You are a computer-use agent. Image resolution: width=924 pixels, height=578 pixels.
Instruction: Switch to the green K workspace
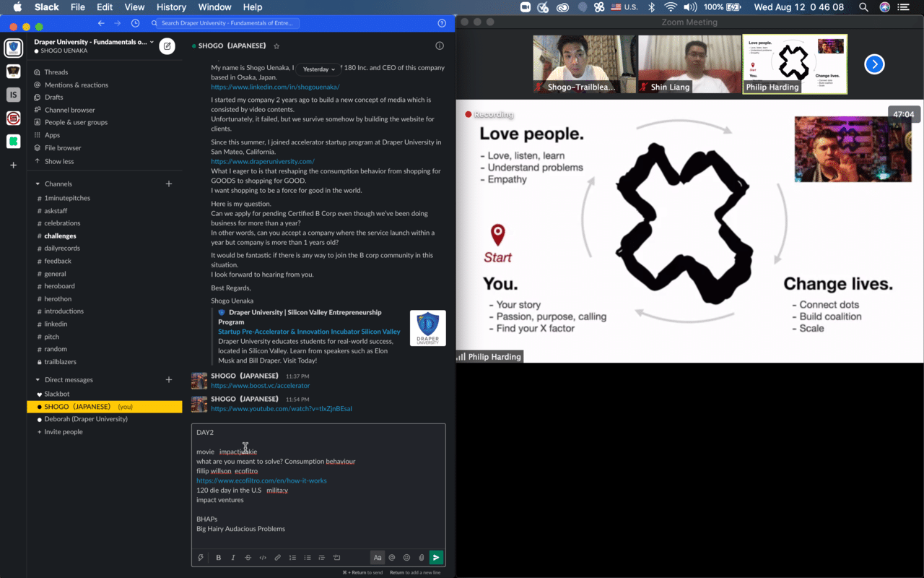pyautogui.click(x=13, y=141)
